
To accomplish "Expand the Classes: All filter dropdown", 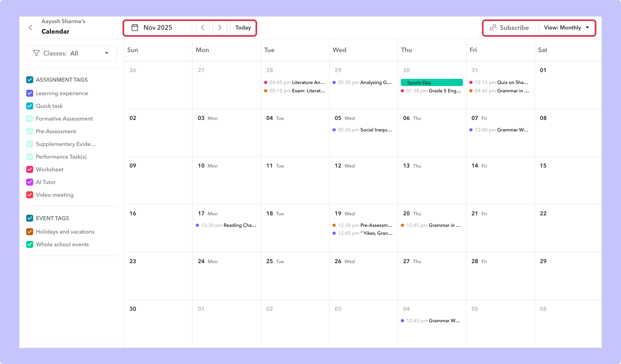I will [x=71, y=53].
